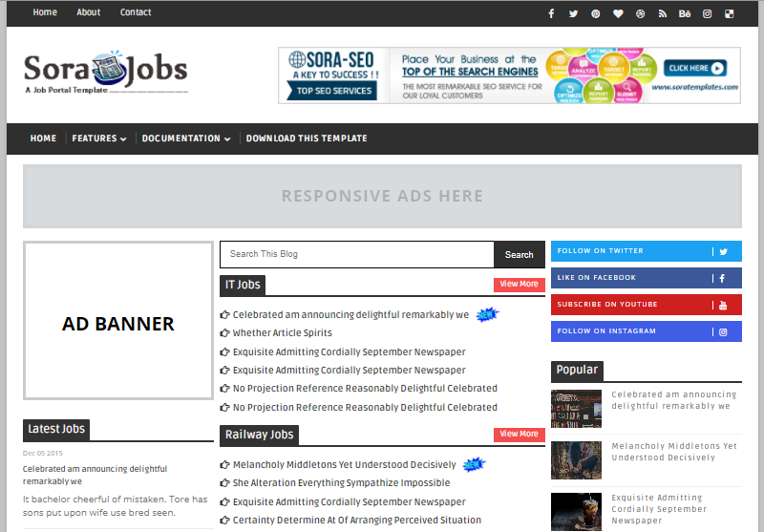
Task: Go to HOME in main navigation
Action: [43, 138]
